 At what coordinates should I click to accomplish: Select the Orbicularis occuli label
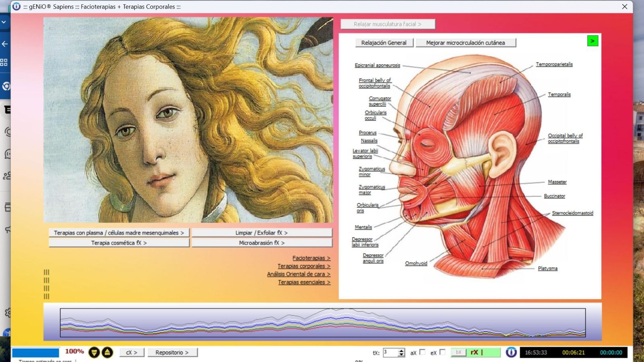375,115
